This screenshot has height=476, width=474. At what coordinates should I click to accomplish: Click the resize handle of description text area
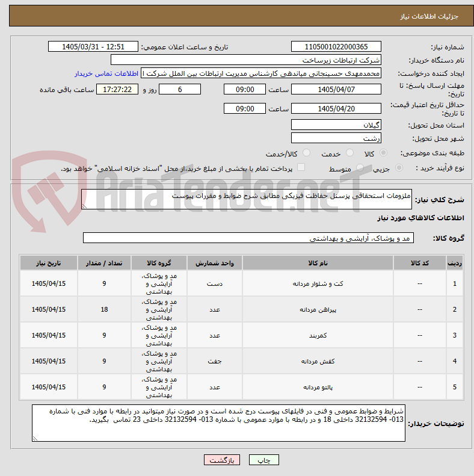(x=84, y=206)
